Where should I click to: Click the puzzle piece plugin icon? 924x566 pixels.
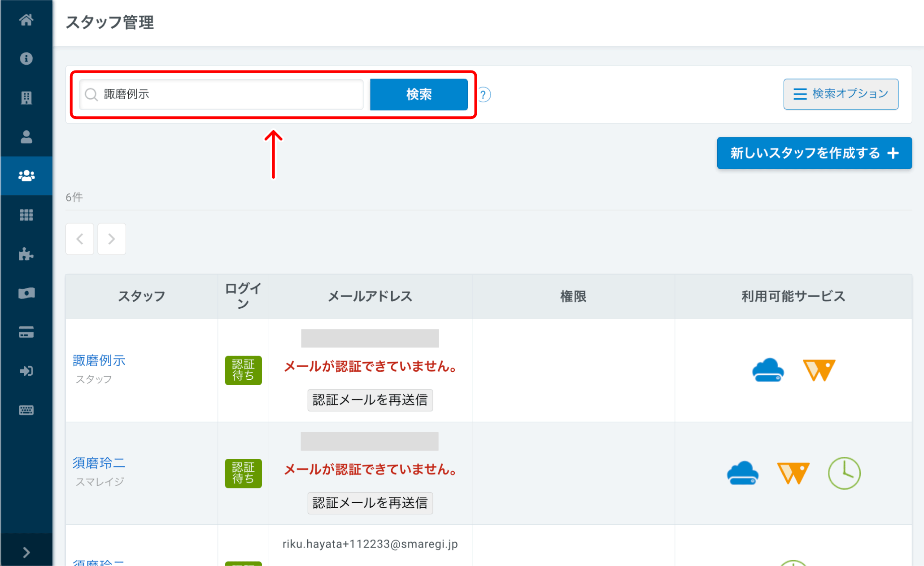point(26,254)
